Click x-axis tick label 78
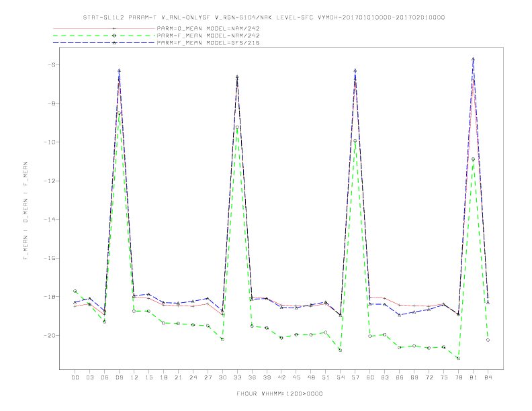The height and width of the screenshot is (411, 532). 458,377
